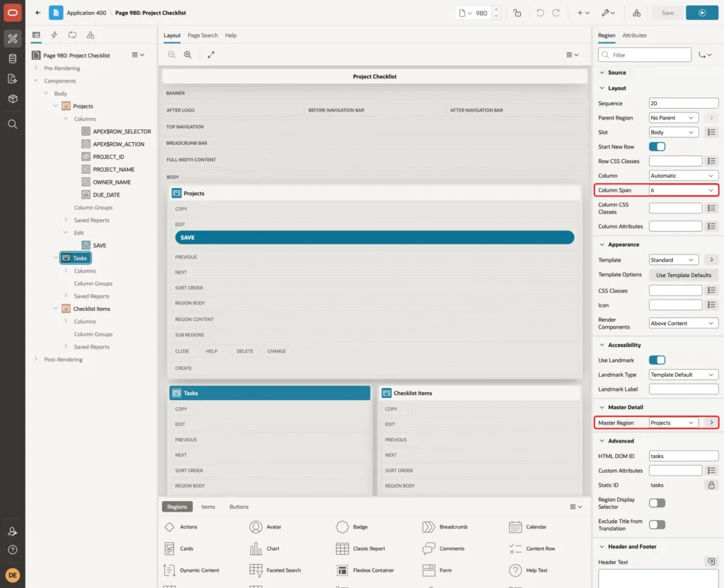Open Shared Components icon in the top toolbar
724x588 pixels.
(x=636, y=13)
